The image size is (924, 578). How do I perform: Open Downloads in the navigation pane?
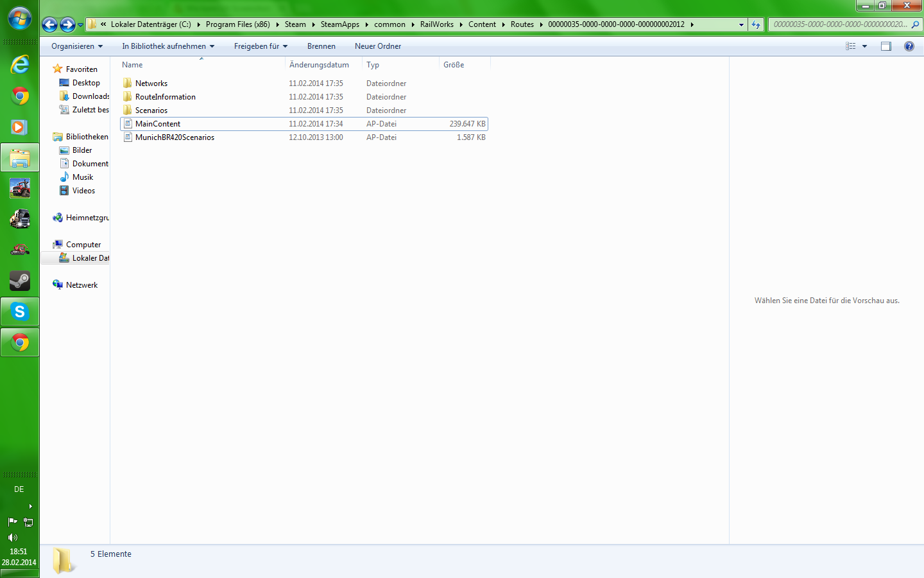coord(90,96)
